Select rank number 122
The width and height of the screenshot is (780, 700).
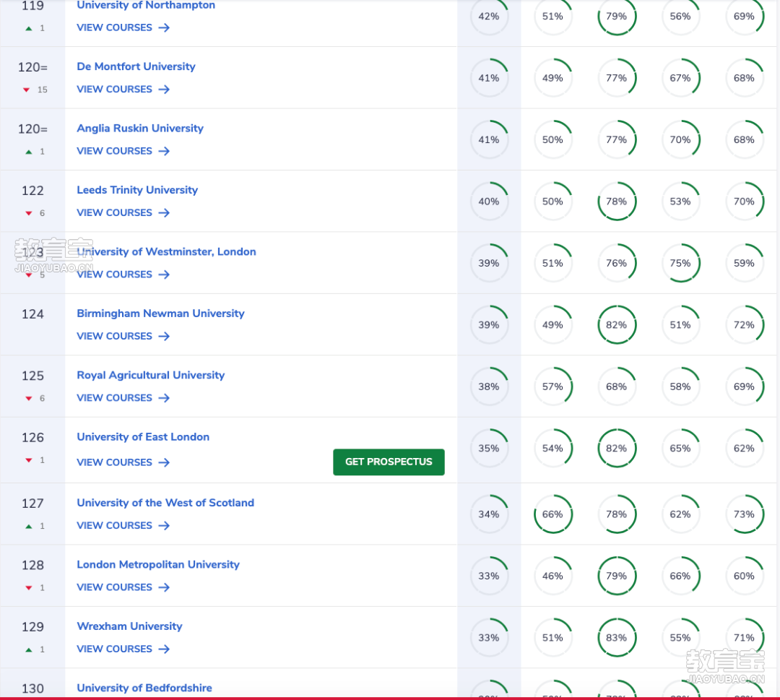[x=32, y=191]
